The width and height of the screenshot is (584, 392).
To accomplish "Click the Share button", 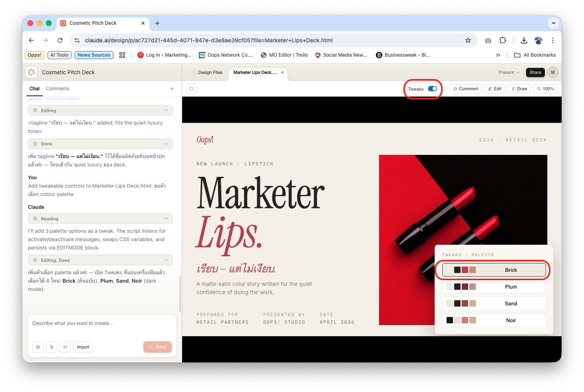I will click(x=535, y=72).
